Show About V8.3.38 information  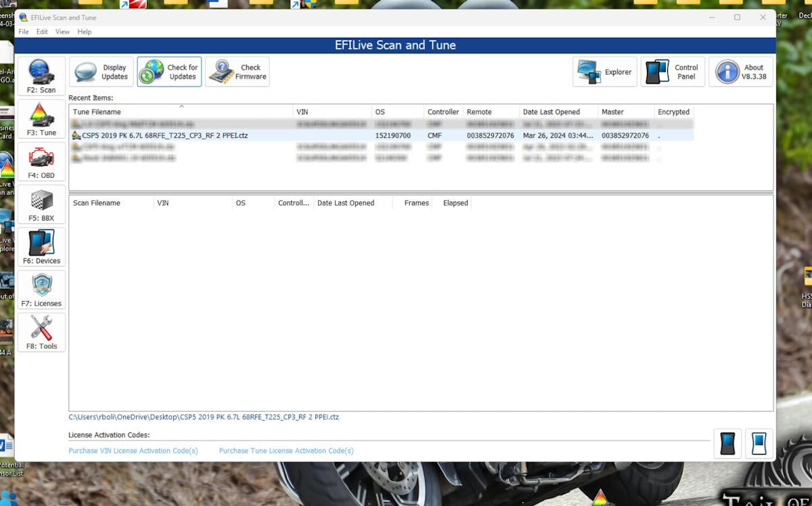(x=740, y=72)
